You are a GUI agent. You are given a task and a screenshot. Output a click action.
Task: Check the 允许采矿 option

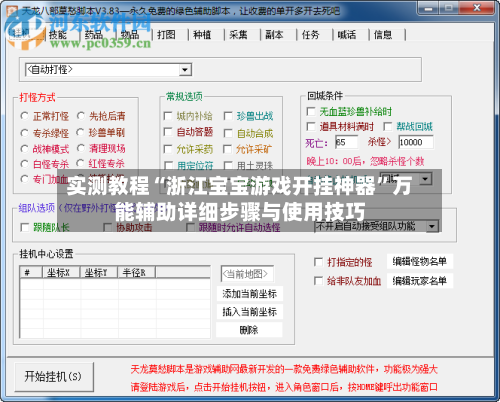[x=227, y=149]
